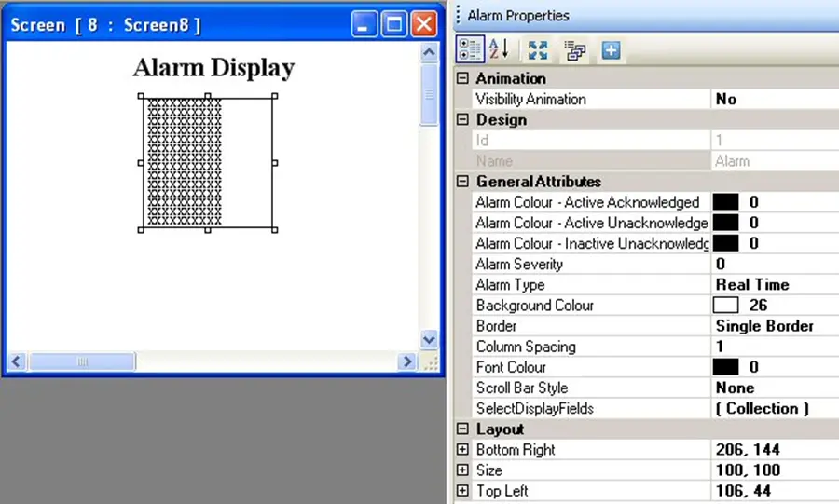Expand the Bottom Right property
The image size is (839, 504).
[462, 449]
